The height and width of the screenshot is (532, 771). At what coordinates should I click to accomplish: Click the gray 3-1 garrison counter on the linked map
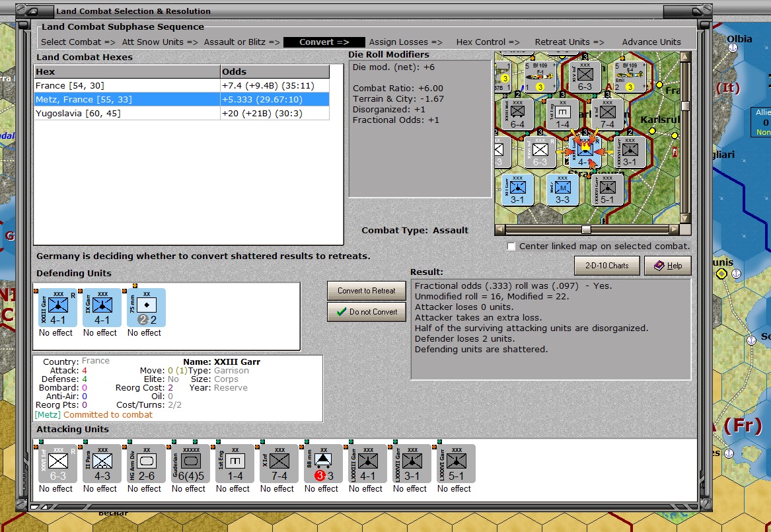630,152
